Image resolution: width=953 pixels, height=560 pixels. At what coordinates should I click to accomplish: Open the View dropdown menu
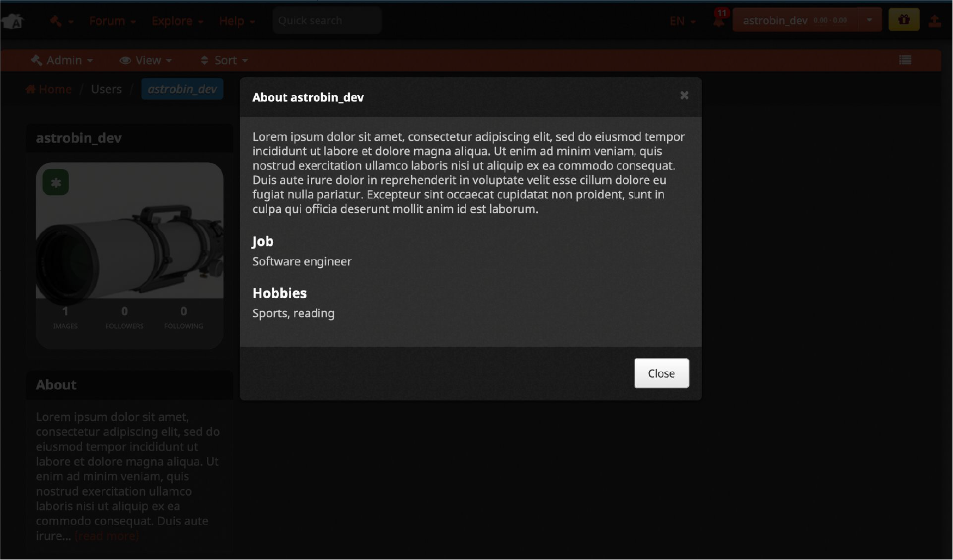146,60
